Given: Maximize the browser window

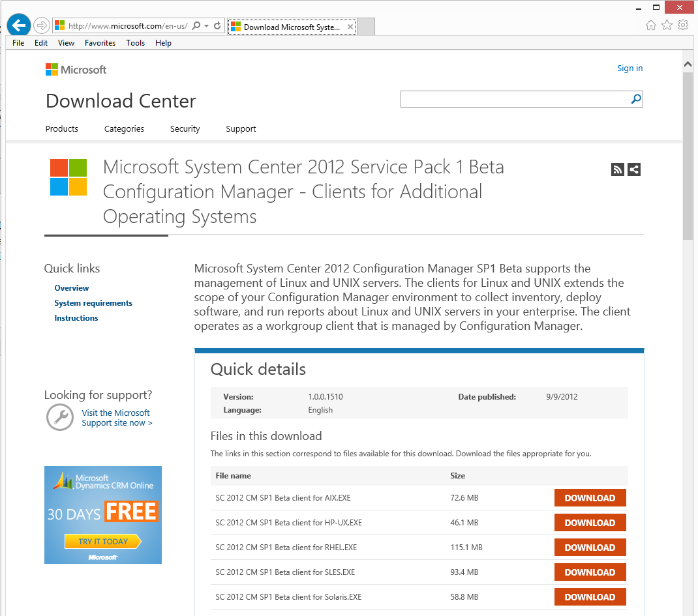Looking at the screenshot, I should 656,8.
